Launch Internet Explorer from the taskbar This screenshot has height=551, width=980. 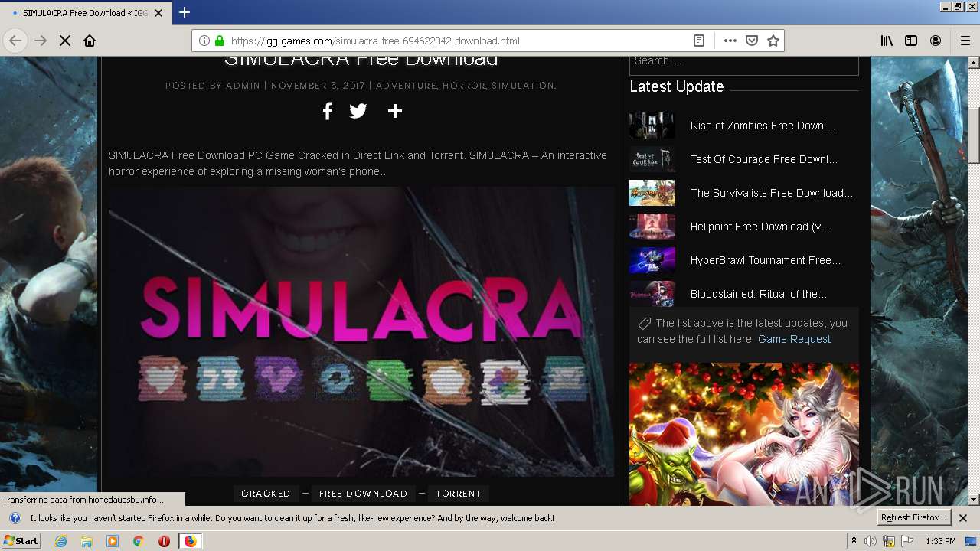point(60,541)
